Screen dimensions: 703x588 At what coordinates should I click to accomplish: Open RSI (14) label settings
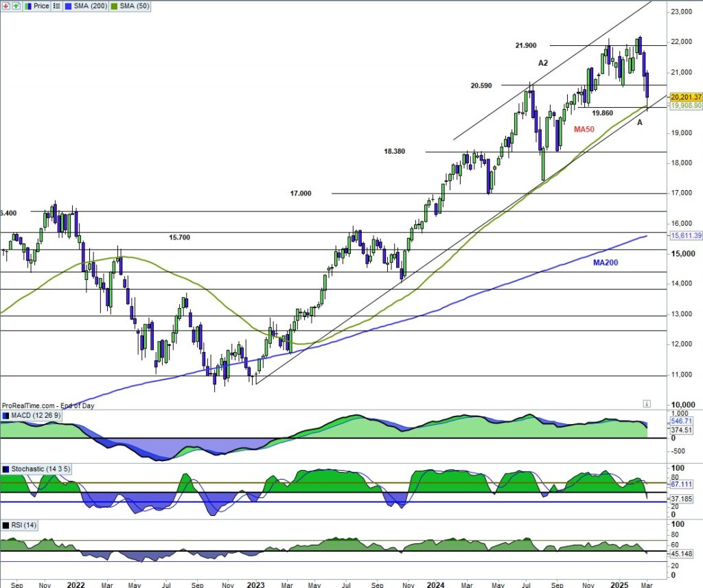pos(24,526)
